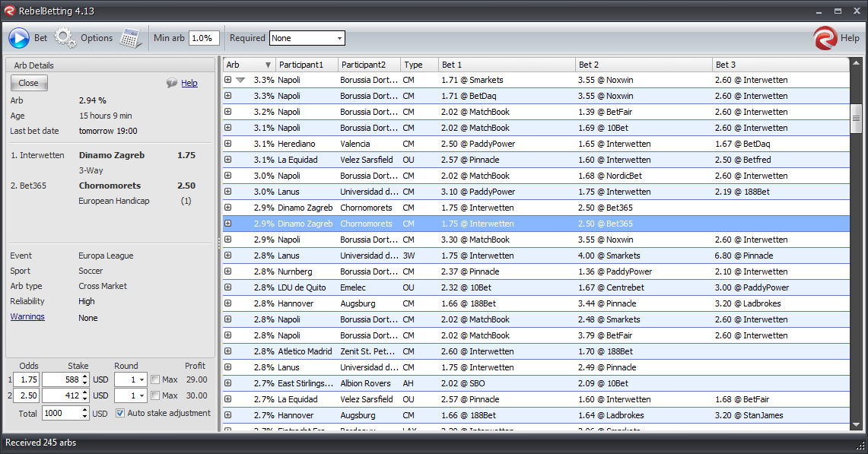Click '1.67 @ Centrebet' bet cell
Screen dimensions: 868x454
[611, 287]
